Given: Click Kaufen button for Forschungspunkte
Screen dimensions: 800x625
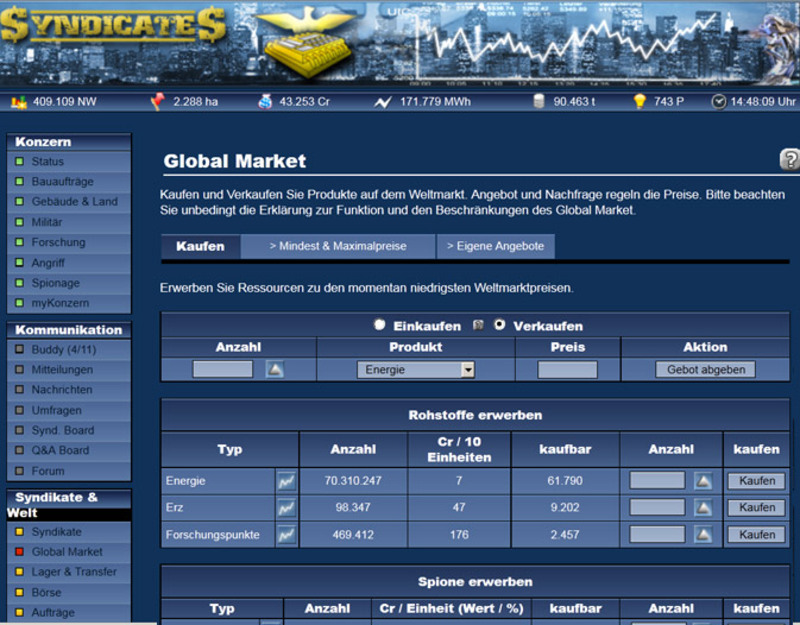Looking at the screenshot, I should click(x=757, y=535).
